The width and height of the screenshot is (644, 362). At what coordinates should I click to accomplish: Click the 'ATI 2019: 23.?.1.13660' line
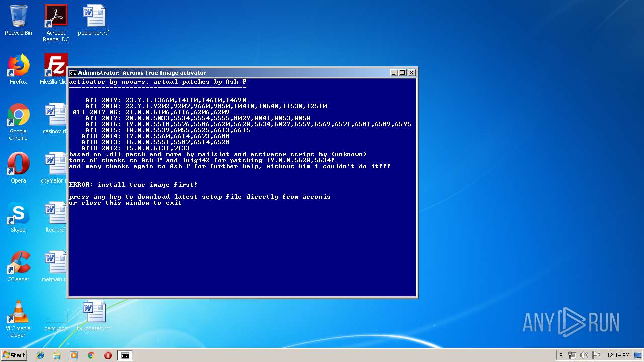[166, 100]
